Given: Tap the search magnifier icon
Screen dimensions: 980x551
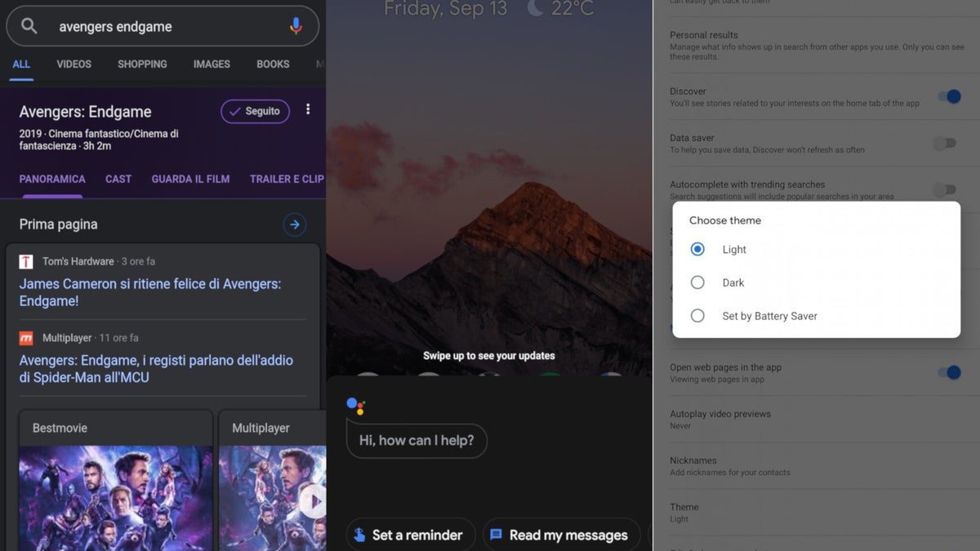Looking at the screenshot, I should coord(29,26).
